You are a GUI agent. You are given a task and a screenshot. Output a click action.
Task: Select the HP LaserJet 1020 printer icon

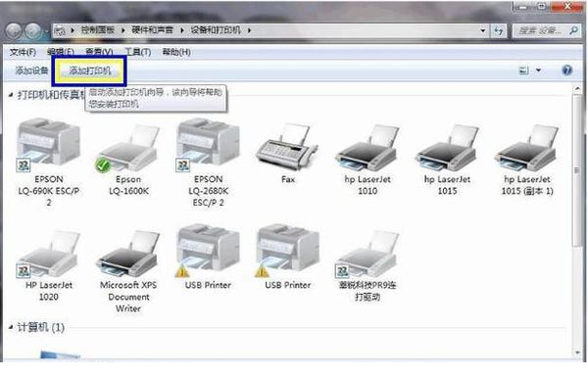49,254
